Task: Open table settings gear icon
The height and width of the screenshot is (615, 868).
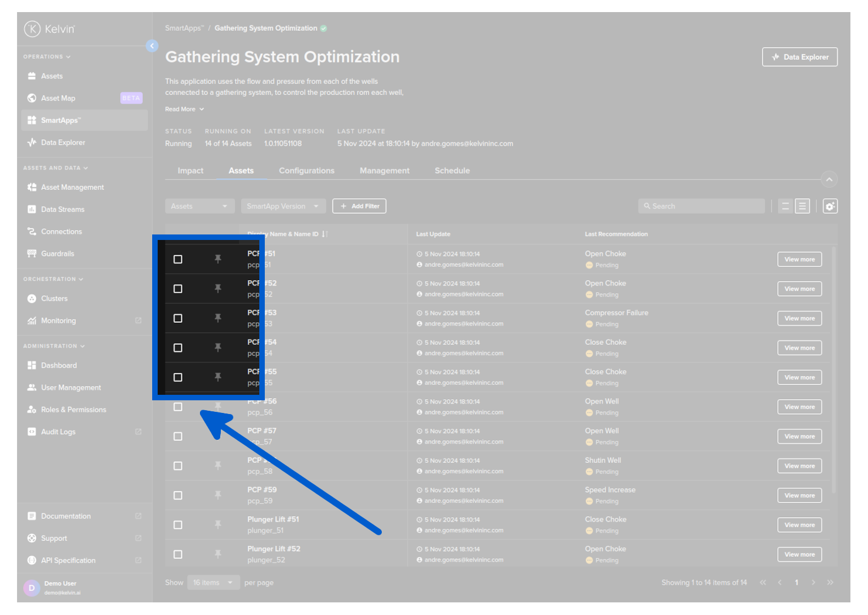Action: (x=830, y=206)
